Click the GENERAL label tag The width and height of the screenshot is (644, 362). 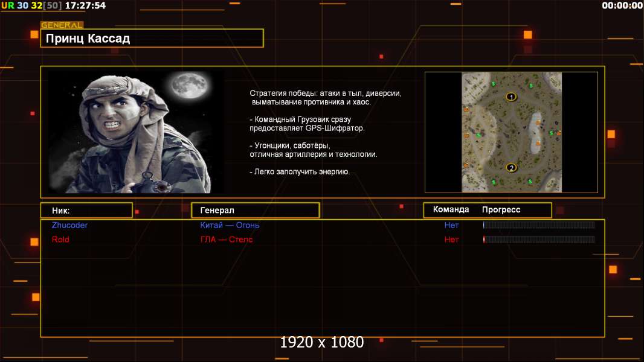point(62,25)
